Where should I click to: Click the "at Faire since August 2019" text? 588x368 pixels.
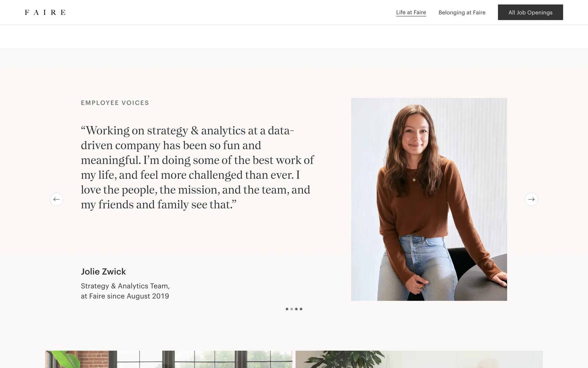coord(125,296)
